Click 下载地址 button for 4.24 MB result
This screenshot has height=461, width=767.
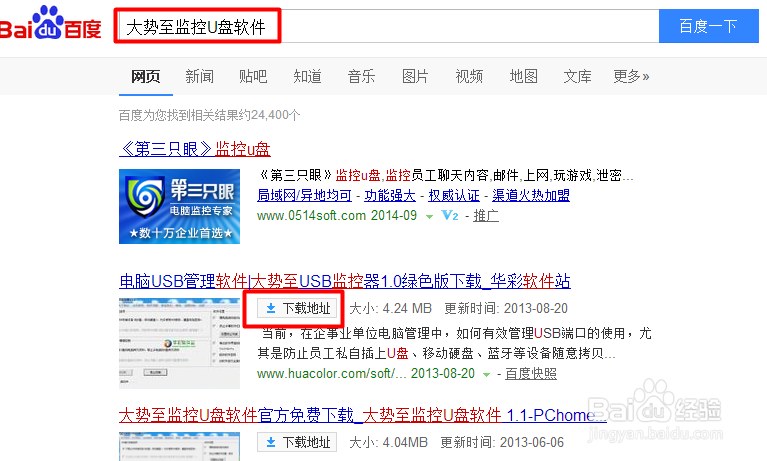(297, 308)
